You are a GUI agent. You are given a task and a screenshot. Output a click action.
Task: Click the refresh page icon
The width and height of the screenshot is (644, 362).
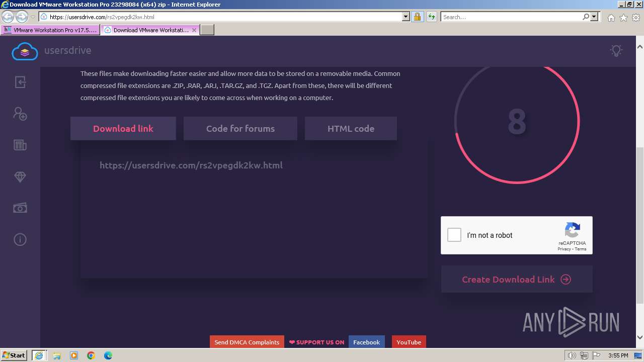point(431,17)
